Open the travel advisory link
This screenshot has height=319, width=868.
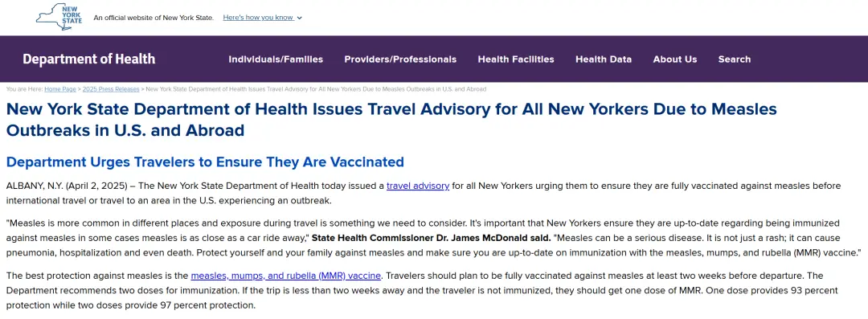418,186
